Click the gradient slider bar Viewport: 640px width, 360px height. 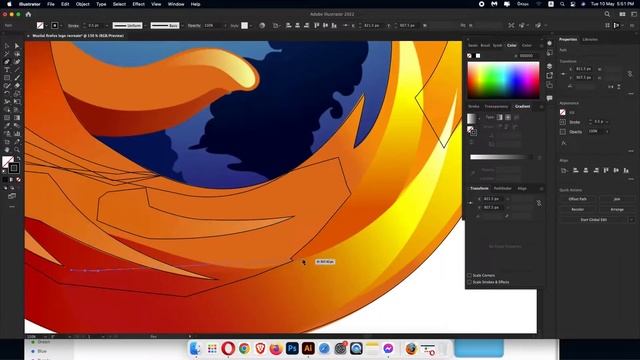point(501,157)
